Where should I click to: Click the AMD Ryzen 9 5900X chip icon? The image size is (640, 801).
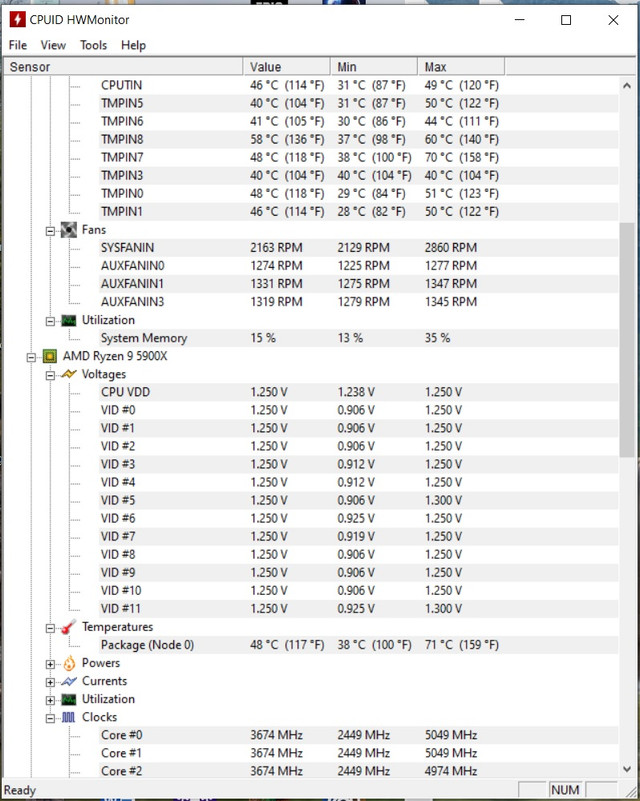[49, 356]
